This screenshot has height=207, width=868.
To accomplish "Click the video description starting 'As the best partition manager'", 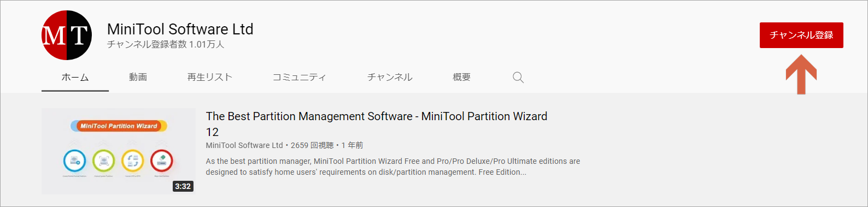I will pos(393,167).
